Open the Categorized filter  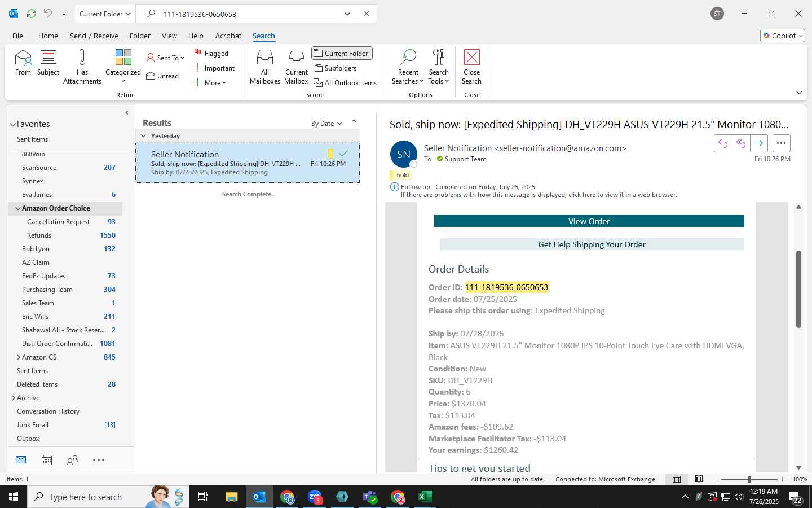123,67
